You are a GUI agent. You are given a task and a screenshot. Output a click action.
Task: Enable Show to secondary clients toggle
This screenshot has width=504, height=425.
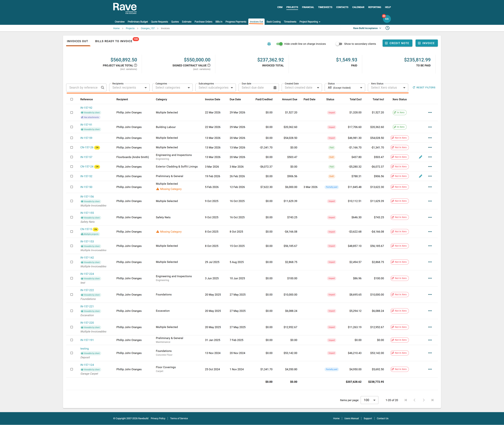pos(339,44)
